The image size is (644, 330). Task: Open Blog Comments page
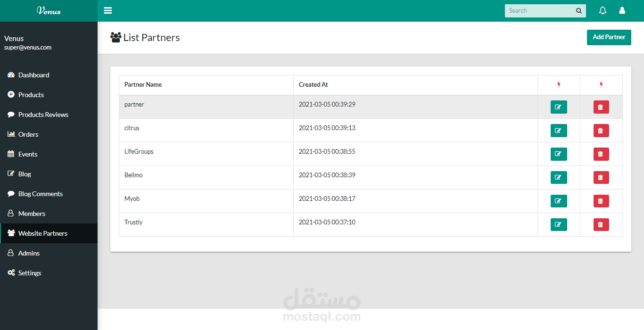click(x=49, y=194)
